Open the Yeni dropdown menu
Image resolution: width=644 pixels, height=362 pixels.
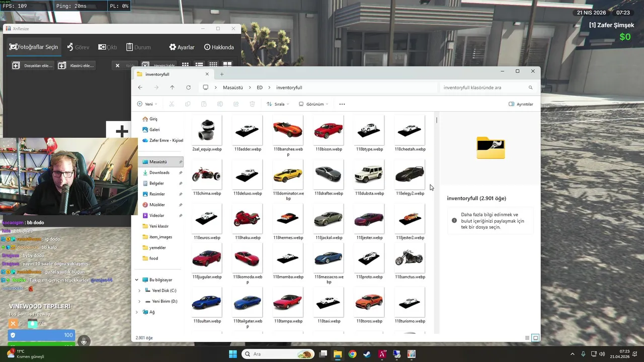147,104
